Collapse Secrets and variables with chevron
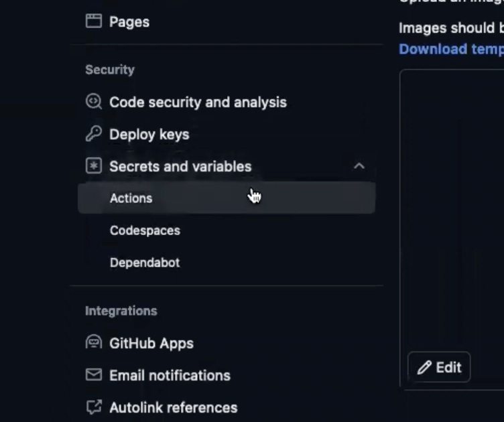This screenshot has height=422, width=504. point(359,166)
